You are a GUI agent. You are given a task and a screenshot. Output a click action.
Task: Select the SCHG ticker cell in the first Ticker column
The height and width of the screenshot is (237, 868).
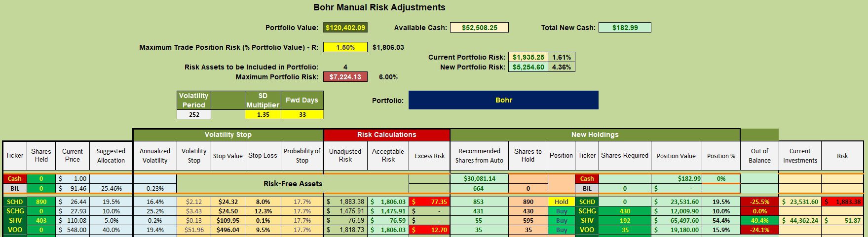coord(15,211)
